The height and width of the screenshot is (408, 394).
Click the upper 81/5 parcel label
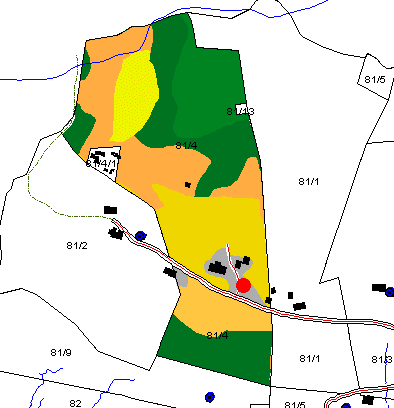(x=375, y=80)
